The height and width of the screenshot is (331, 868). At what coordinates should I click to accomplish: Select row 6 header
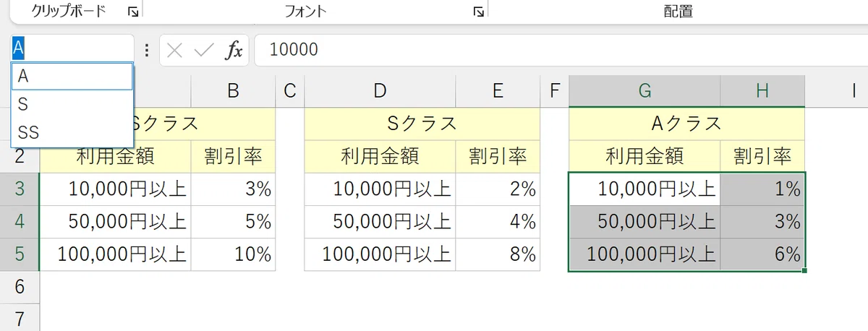pos(20,287)
